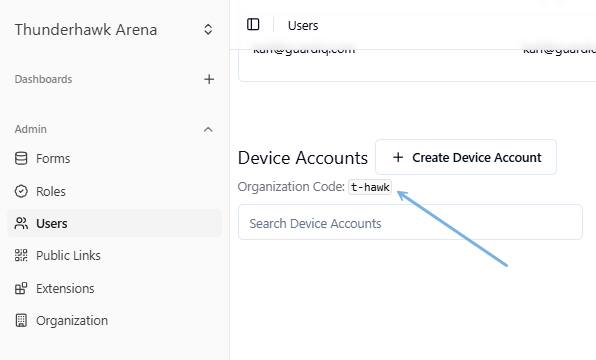This screenshot has width=596, height=360.
Task: Click the Users breadcrumb title
Action: (x=303, y=25)
